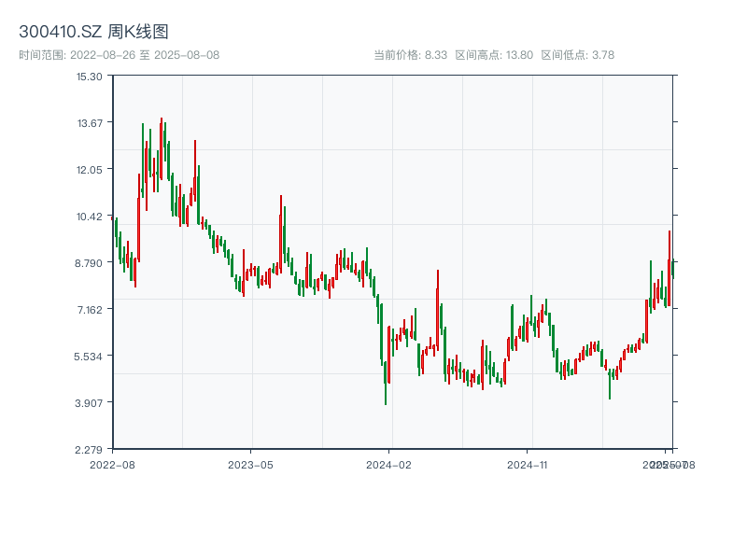
Task: Jump to the 2024-11 date axis label
Action: (528, 464)
